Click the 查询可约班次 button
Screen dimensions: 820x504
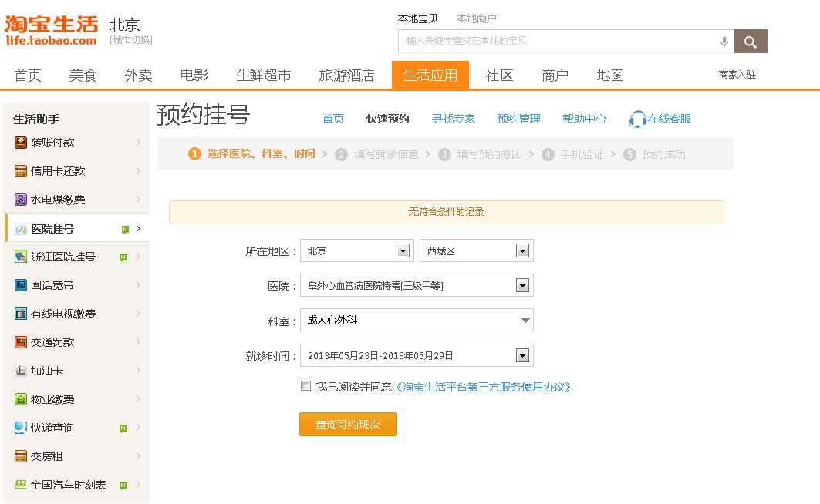pos(347,425)
